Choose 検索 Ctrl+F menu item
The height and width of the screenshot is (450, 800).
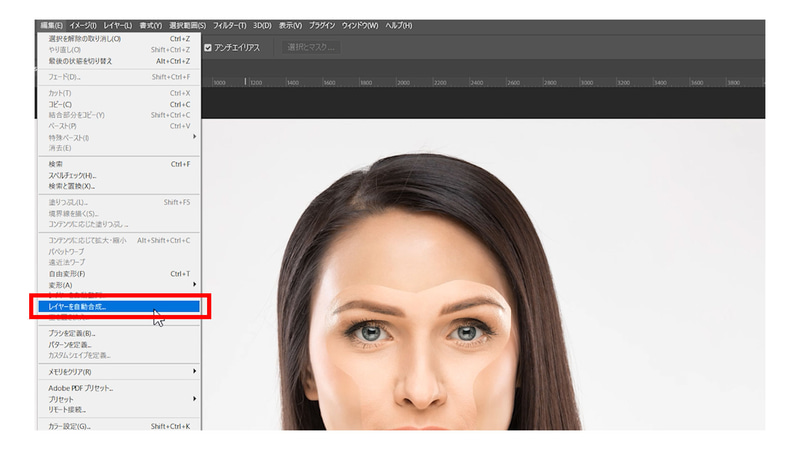(119, 164)
